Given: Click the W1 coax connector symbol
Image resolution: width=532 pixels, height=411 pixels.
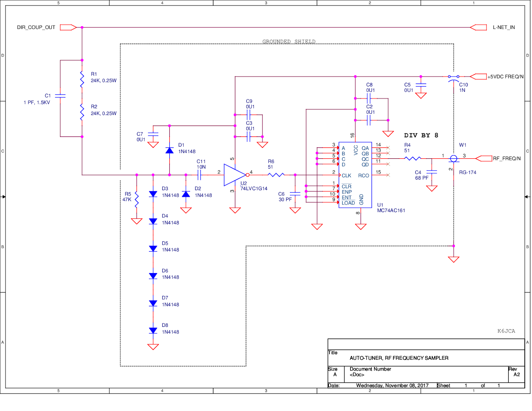Looking at the screenshot, I should tap(453, 158).
